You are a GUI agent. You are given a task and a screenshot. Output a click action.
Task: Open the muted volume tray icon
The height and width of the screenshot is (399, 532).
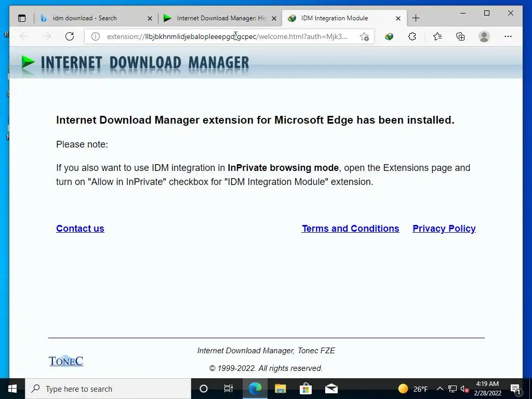(x=464, y=389)
